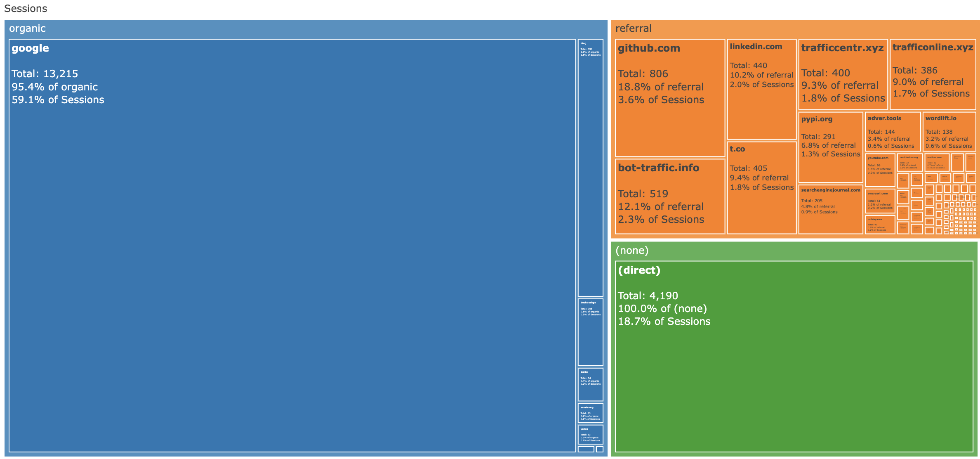Click '1.7% of Sessions' under trafficonline.xyz
This screenshot has width=980, height=459.
[931, 94]
